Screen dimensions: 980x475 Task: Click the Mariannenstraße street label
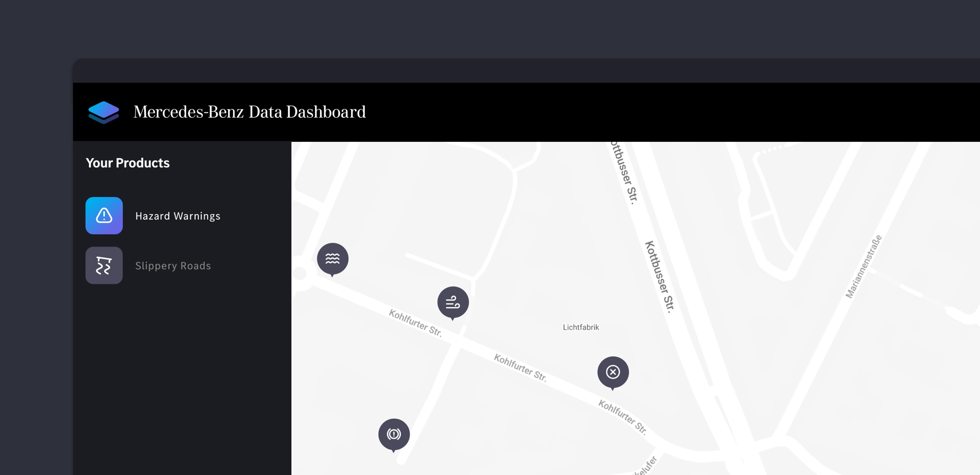(x=863, y=267)
